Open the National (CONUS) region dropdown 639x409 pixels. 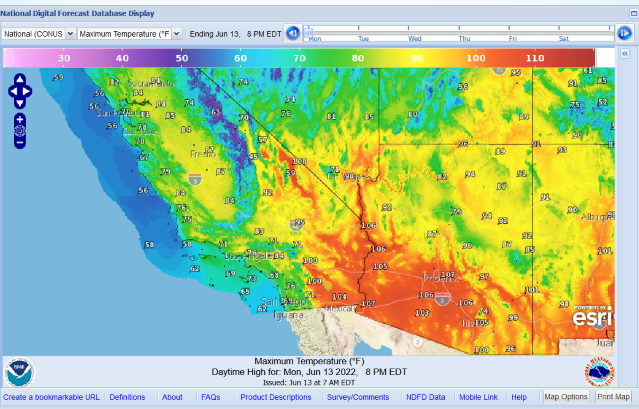tap(38, 34)
